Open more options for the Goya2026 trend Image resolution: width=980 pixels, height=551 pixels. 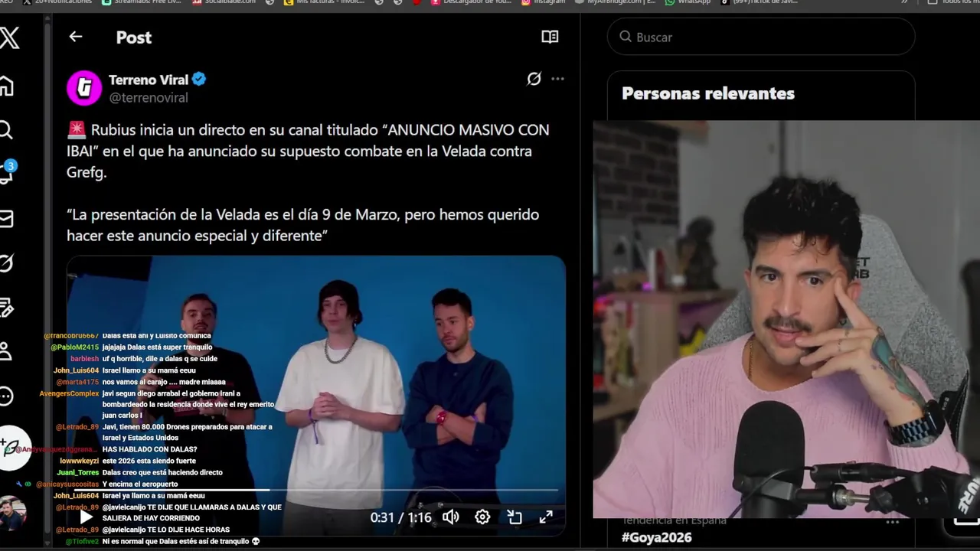(893, 522)
